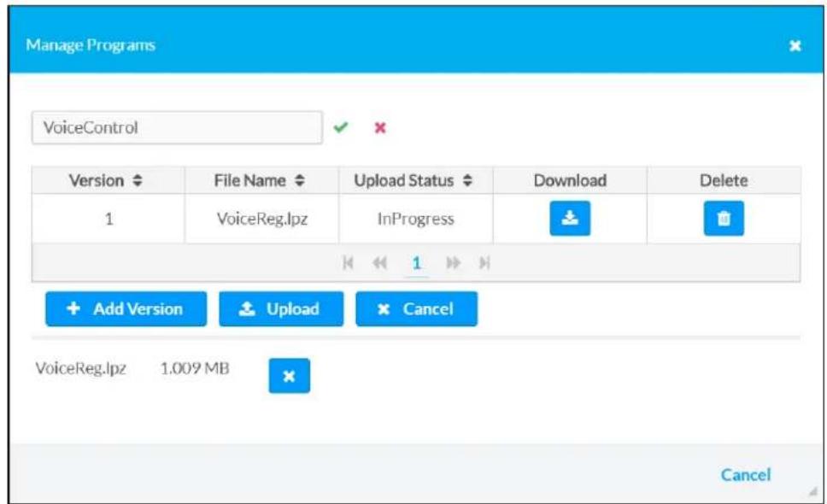Click the blue Cancel button beside Upload
The image size is (827, 504).
click(x=417, y=309)
